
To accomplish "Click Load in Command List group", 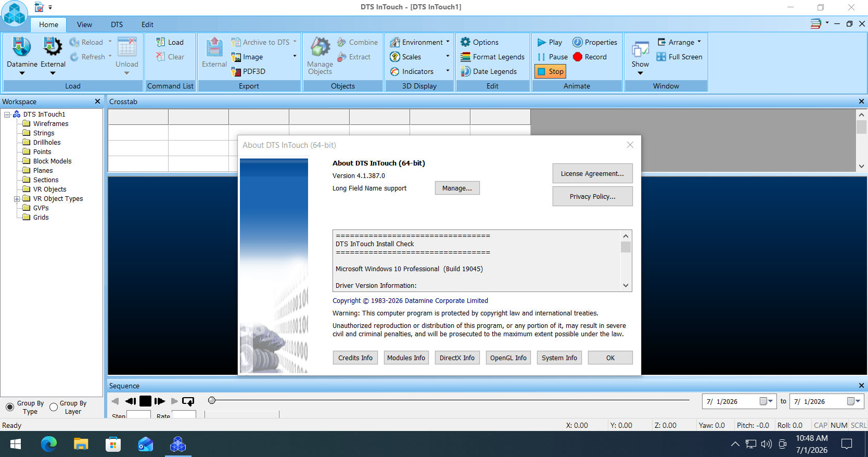I will tap(170, 42).
